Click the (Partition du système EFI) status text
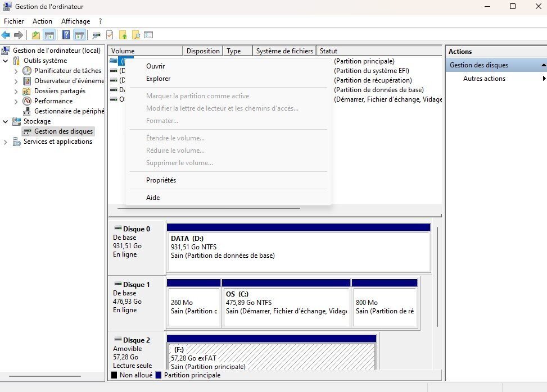The height and width of the screenshot is (392, 547). coord(372,71)
